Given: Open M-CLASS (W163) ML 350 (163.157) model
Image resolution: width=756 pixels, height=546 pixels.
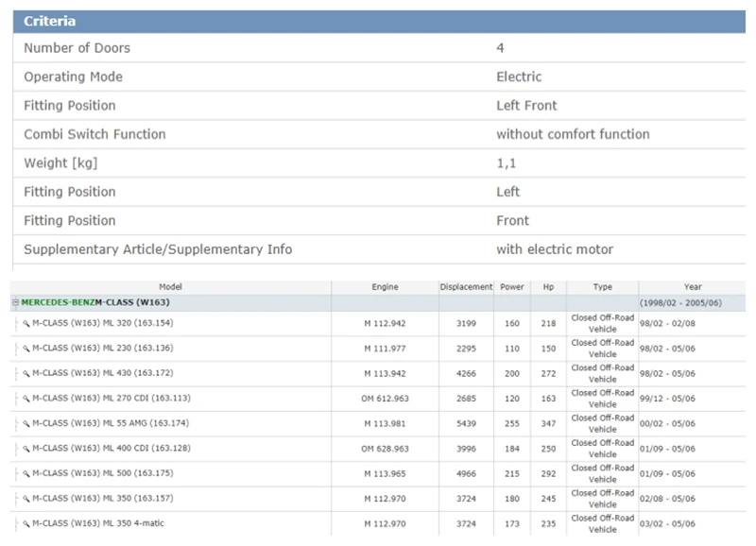Looking at the screenshot, I should pos(103,498).
